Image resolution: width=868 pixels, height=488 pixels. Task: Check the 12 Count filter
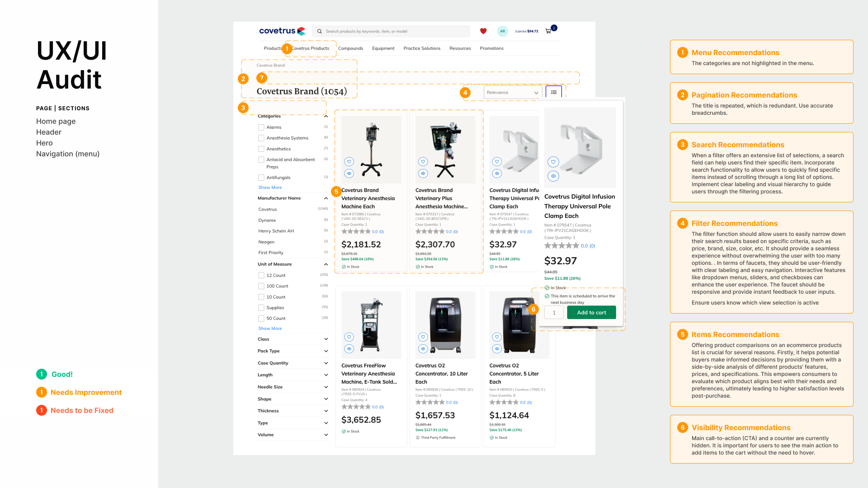(261, 276)
